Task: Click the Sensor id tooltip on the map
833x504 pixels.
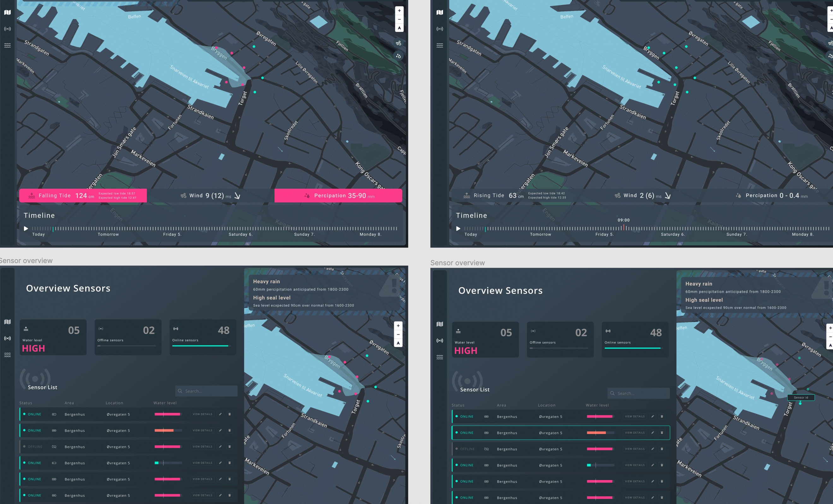Action: pos(801,397)
